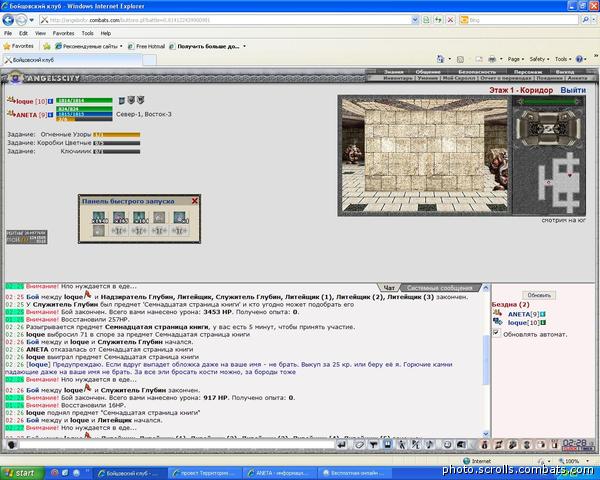Open the Персонаж game menu
Image resolution: width=600 pixels, height=480 pixels.
pos(527,72)
